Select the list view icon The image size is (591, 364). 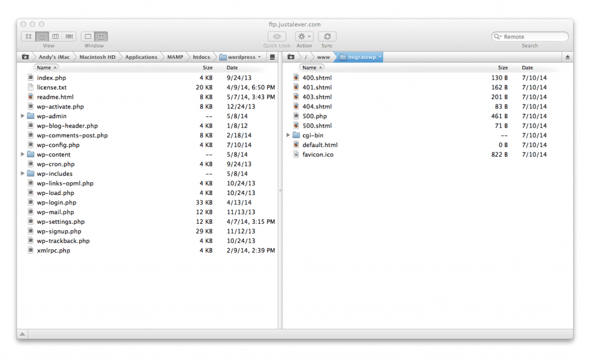[x=42, y=36]
